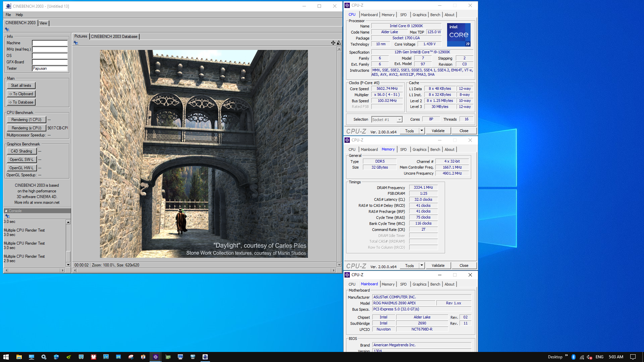Open the About tab in the top CPU-Z window
The image size is (644, 362).
449,15
